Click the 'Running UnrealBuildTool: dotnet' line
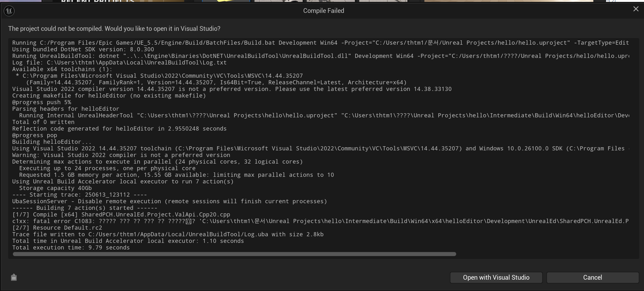The height and width of the screenshot is (291, 644). 321,56
